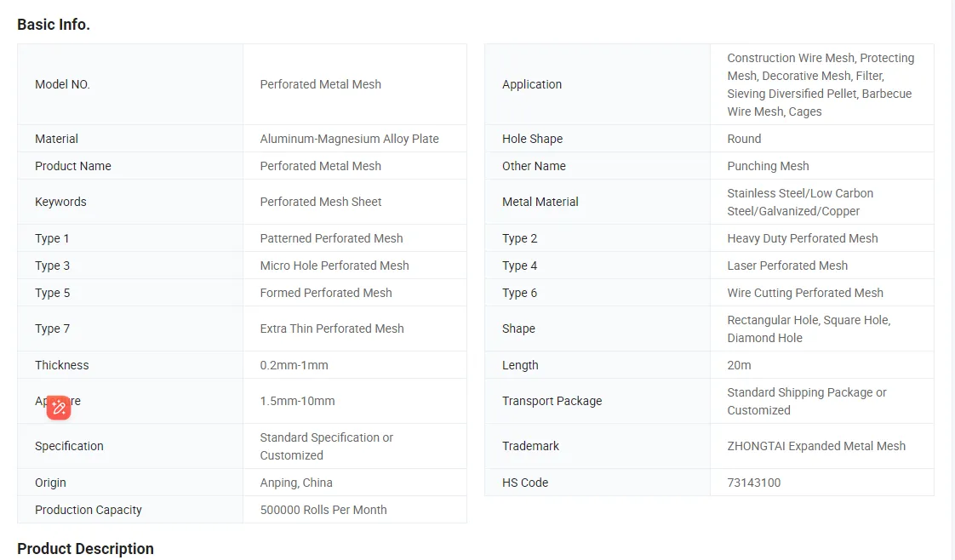
Task: Click the Hole Shape Round value
Action: pyautogui.click(x=744, y=139)
